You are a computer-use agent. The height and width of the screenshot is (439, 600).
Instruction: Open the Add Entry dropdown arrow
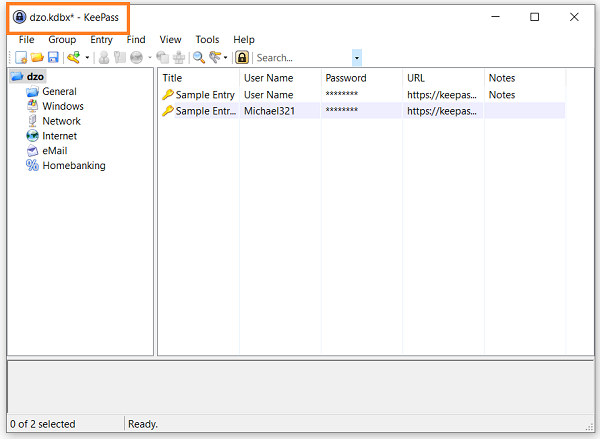coord(87,58)
